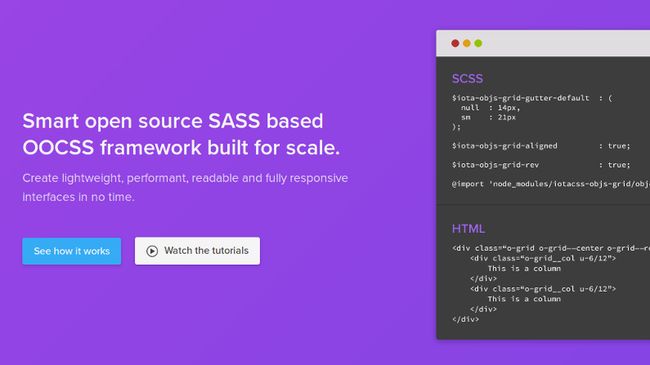This screenshot has height=365, width=650.
Task: Click the '@import node_modules' code line
Action: [x=551, y=184]
